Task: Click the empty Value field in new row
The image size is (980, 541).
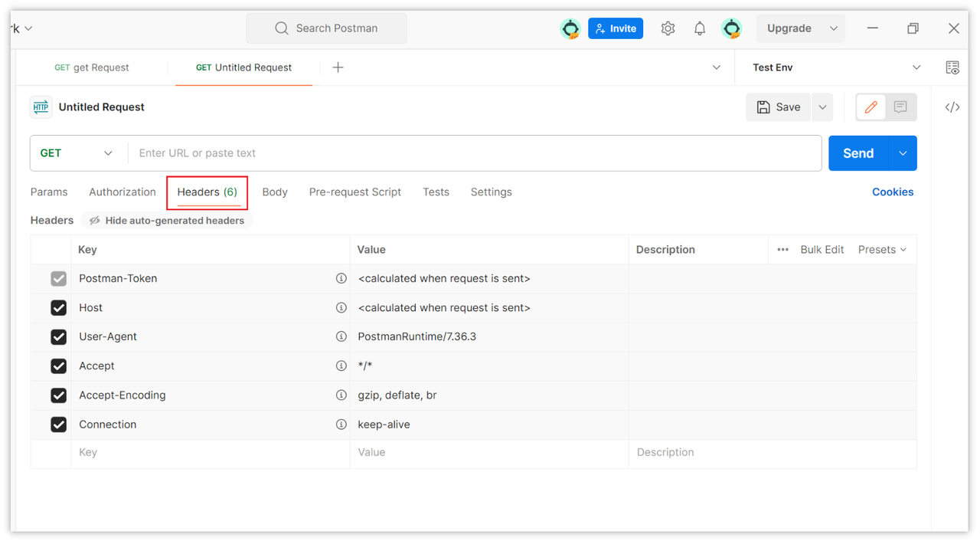Action: click(x=490, y=453)
